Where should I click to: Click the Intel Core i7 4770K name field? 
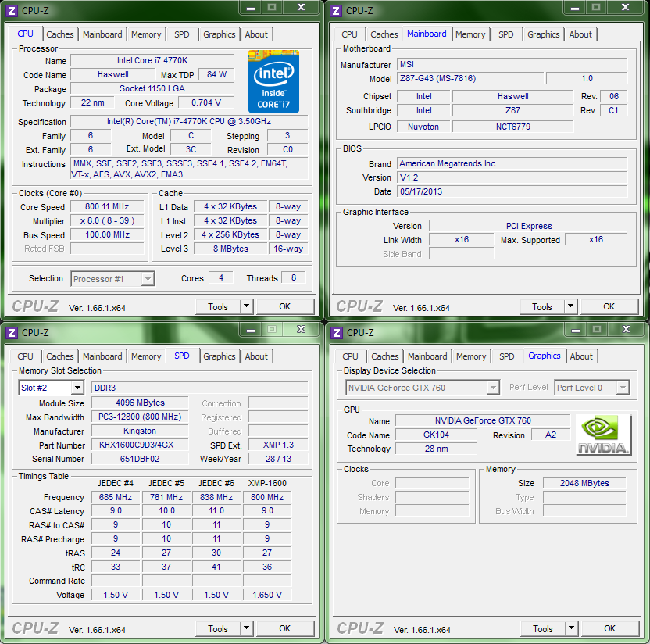[152, 60]
